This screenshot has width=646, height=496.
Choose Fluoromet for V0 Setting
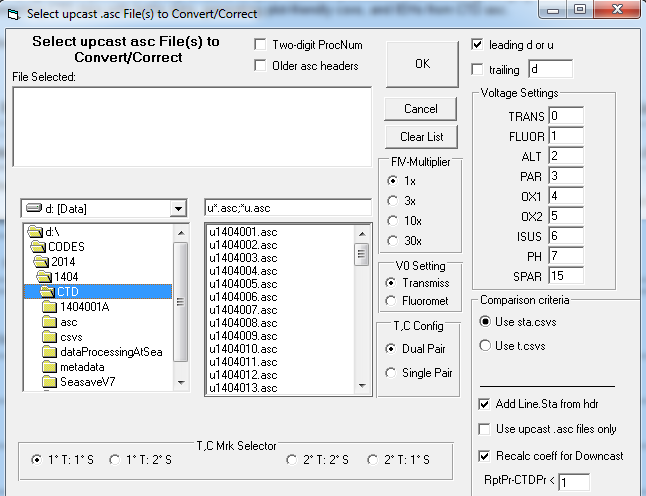click(x=394, y=302)
